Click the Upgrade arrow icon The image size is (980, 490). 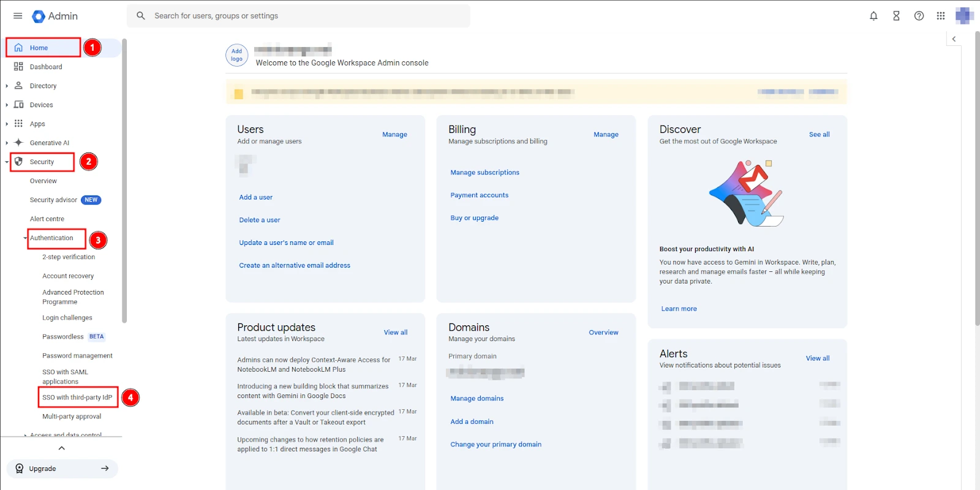coord(105,469)
